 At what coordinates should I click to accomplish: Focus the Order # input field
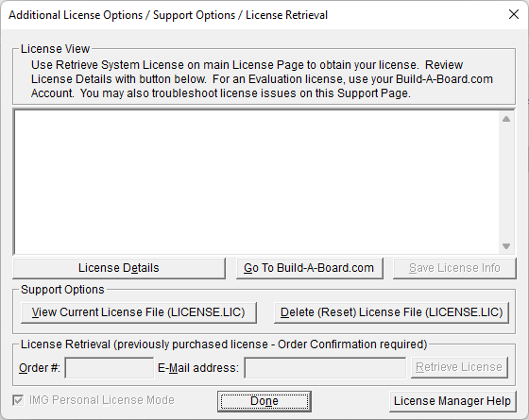click(110, 368)
